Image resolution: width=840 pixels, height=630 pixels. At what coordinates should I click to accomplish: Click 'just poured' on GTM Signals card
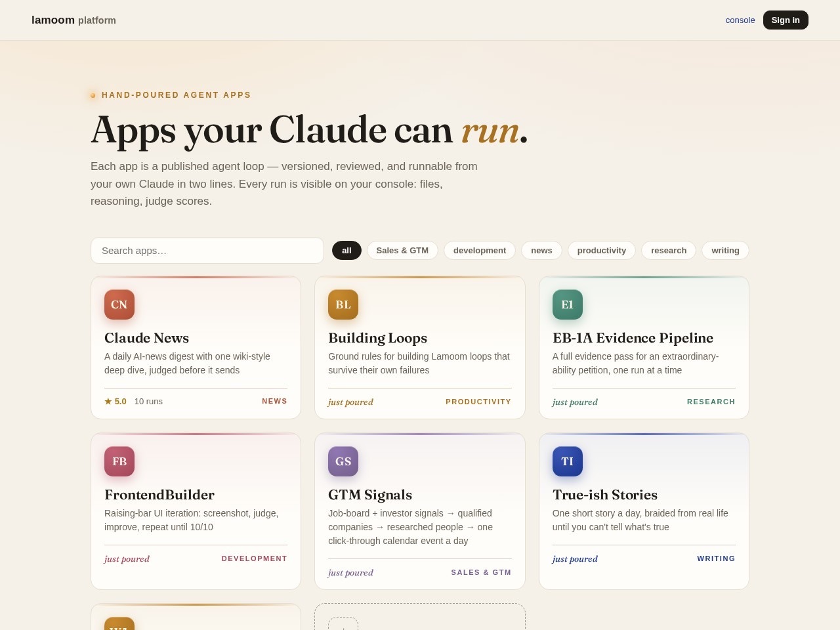[x=350, y=572]
